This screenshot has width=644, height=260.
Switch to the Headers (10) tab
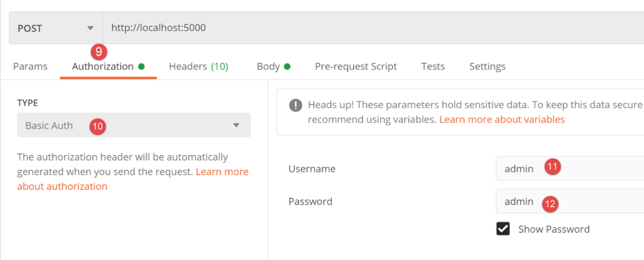click(x=198, y=67)
